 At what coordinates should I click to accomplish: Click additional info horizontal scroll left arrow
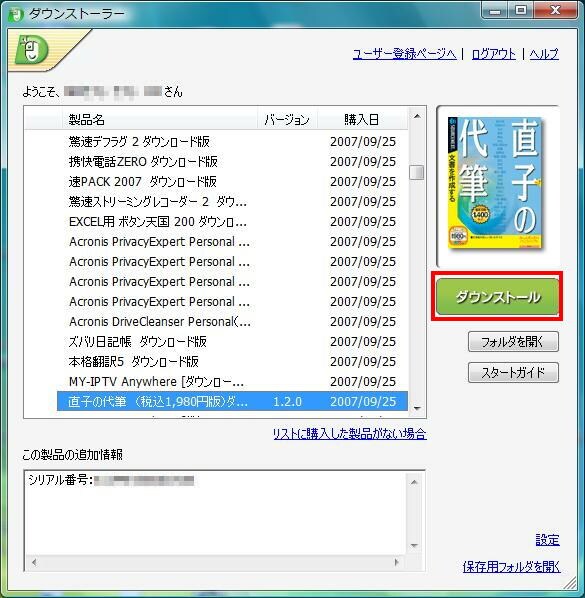[x=34, y=562]
